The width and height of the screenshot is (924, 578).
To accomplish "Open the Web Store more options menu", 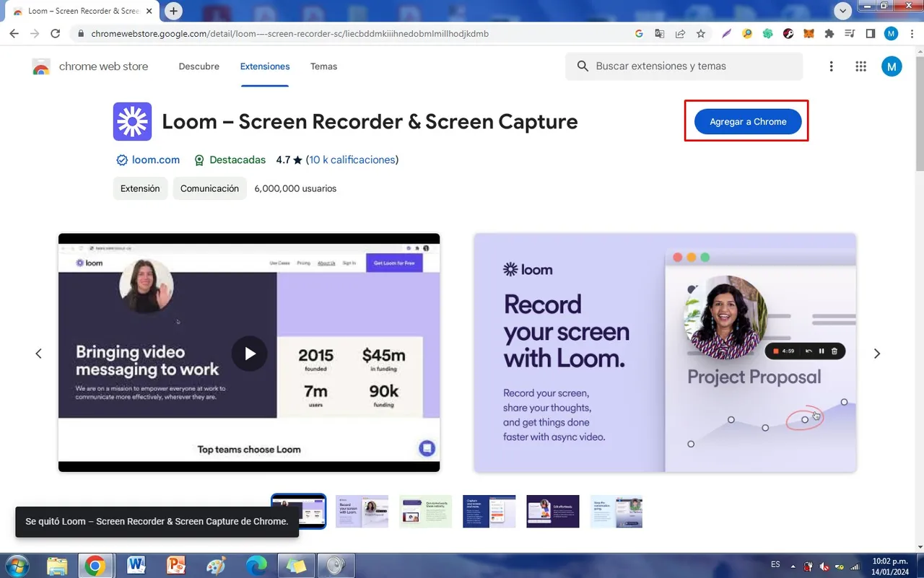I will [x=831, y=66].
